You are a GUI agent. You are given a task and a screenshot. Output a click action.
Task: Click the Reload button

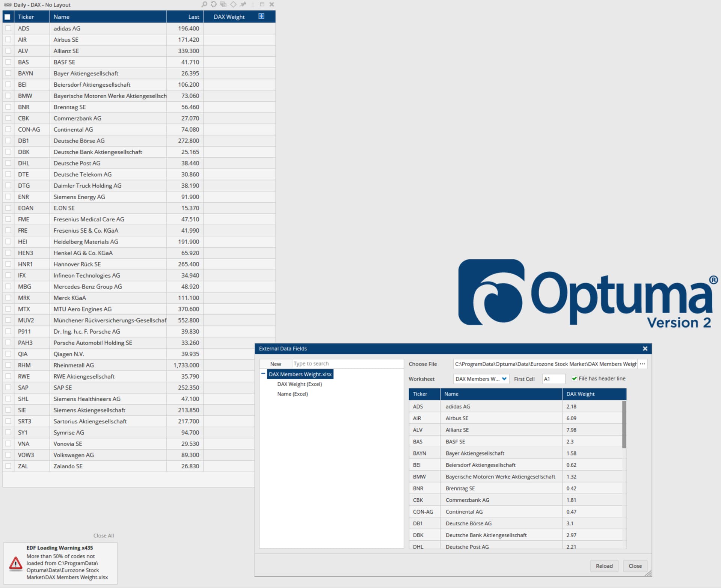pos(604,566)
